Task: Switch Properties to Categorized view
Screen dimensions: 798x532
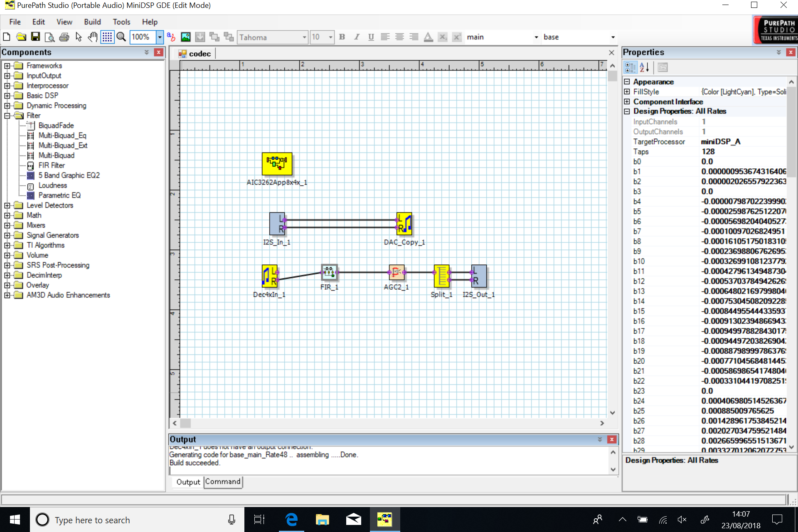Action: click(x=630, y=67)
